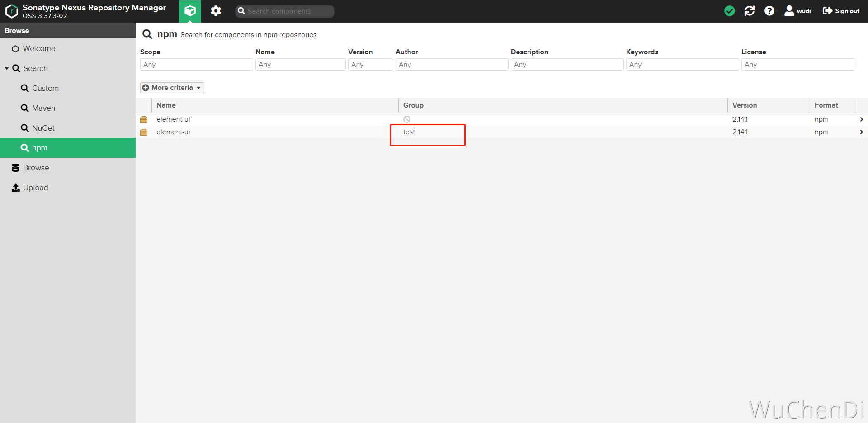Image resolution: width=868 pixels, height=423 pixels.
Task: Focus the Search components box
Action: click(x=285, y=11)
